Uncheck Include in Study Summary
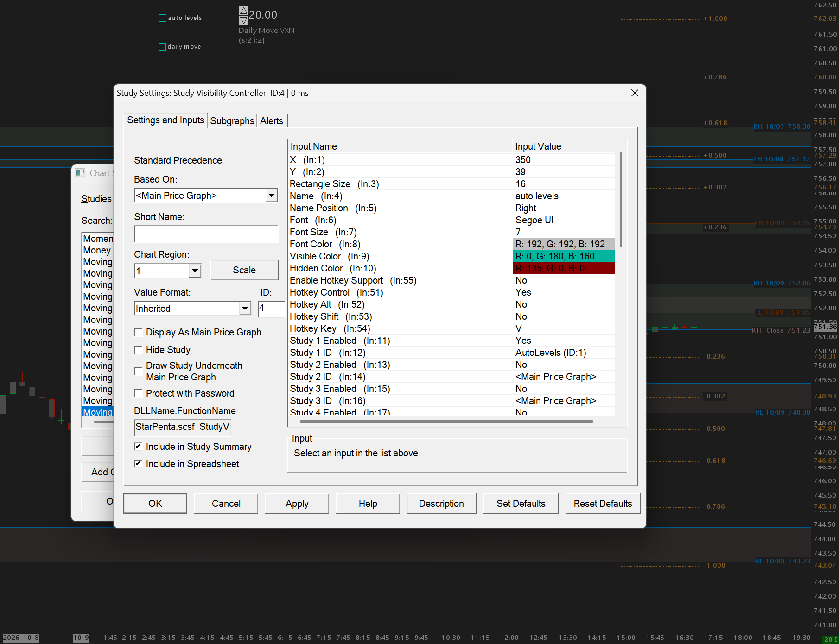839x644 pixels. pyautogui.click(x=138, y=447)
